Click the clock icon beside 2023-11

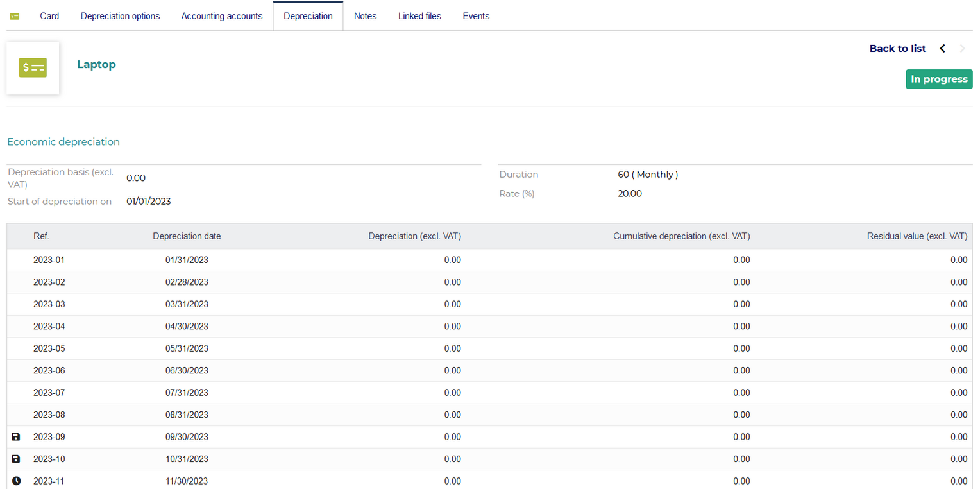[x=16, y=481]
